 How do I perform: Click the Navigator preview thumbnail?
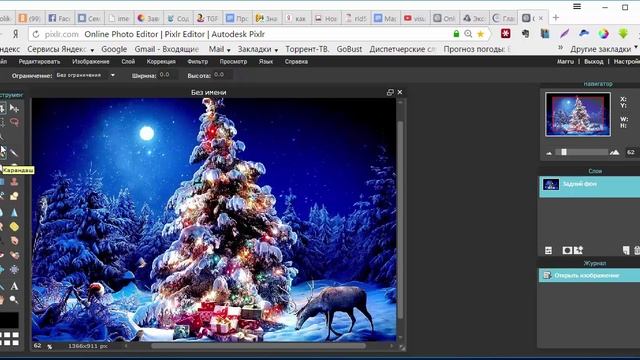(578, 114)
